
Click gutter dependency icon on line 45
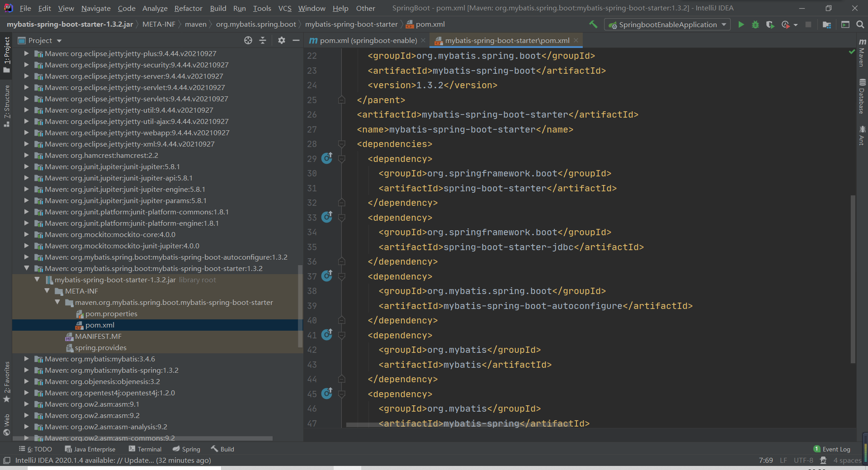click(327, 393)
